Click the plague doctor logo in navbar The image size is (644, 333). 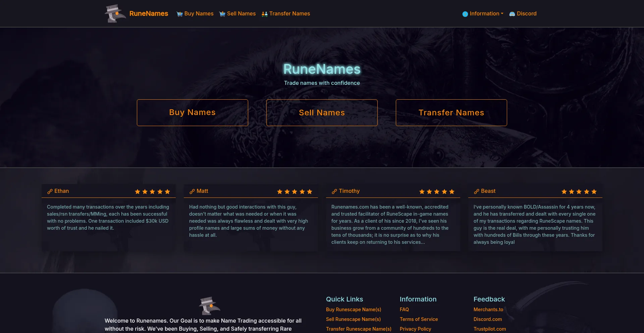[115, 13]
